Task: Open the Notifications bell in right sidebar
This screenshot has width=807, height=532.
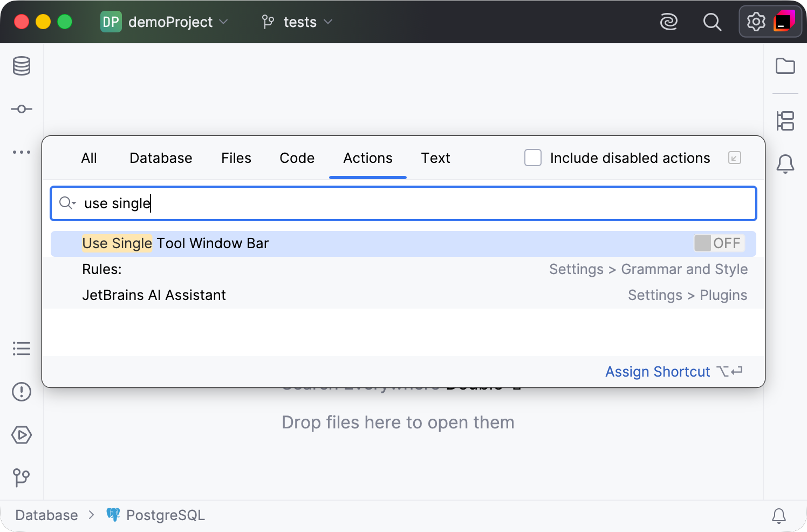Action: (785, 163)
